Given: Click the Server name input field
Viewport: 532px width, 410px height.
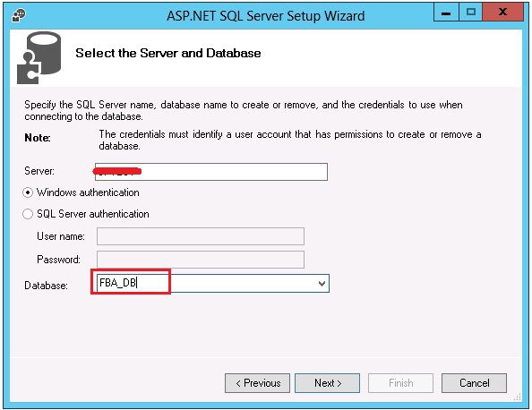Looking at the screenshot, I should coord(211,172).
